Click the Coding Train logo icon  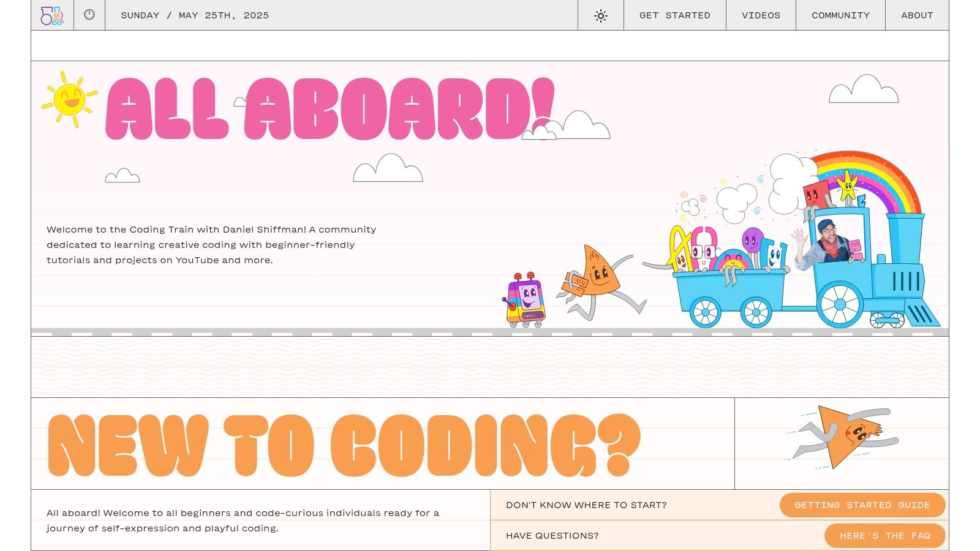click(52, 15)
